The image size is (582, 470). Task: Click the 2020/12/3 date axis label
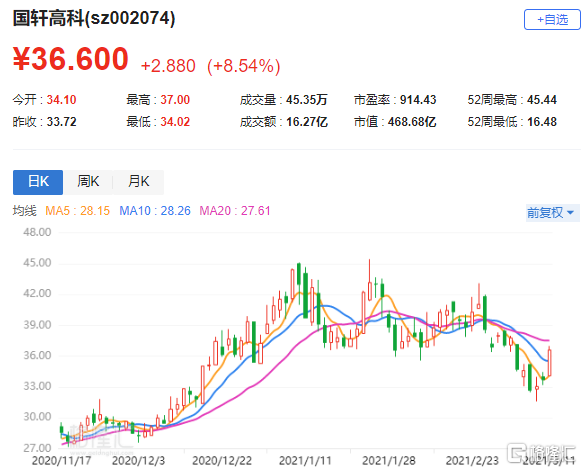138,461
